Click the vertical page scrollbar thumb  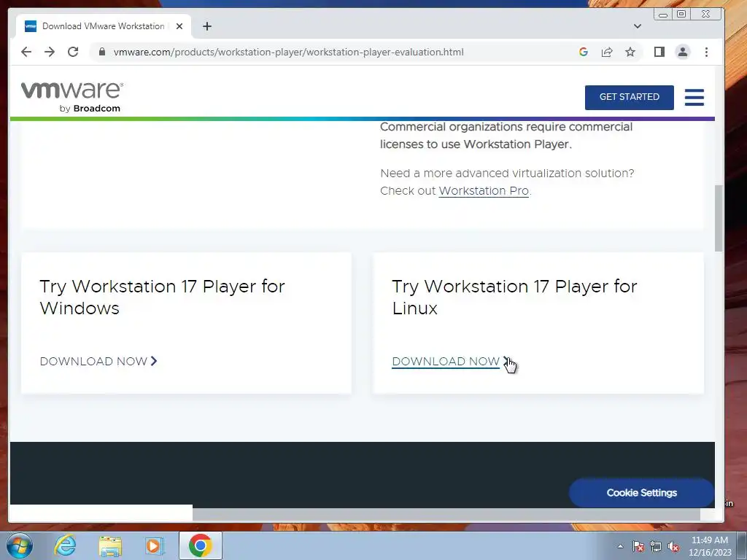pos(719,219)
